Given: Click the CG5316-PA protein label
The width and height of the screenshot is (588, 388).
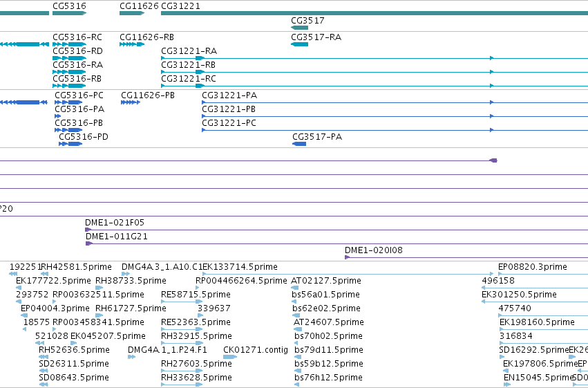Looking at the screenshot, I should pyautogui.click(x=79, y=109).
